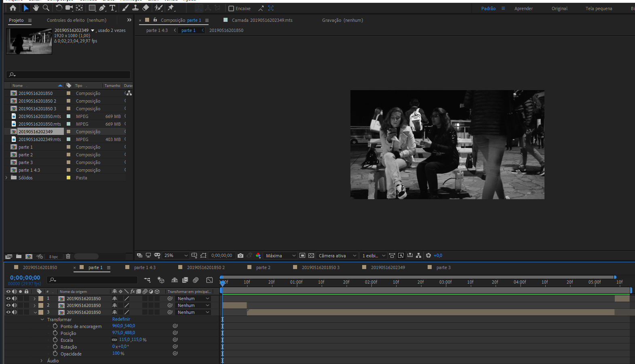Select the Clone Stamp tool
The image size is (635, 364).
(x=135, y=8)
